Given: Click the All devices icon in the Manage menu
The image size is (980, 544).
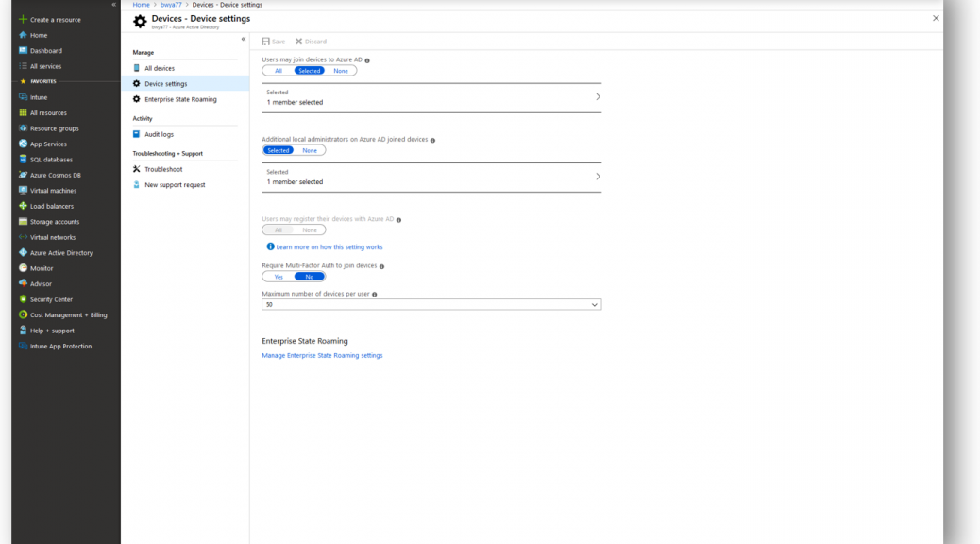Looking at the screenshot, I should pos(136,68).
